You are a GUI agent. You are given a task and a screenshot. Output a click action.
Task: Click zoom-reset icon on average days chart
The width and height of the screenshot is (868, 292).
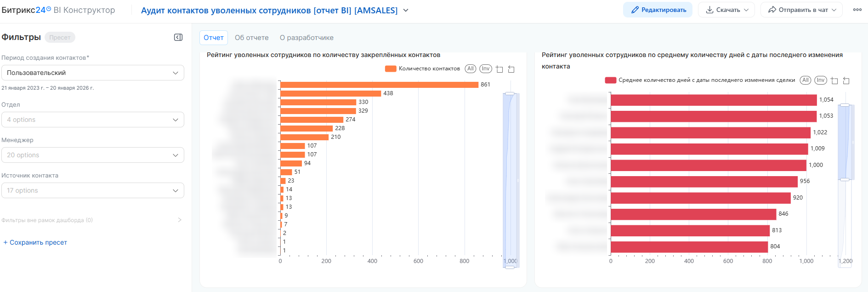(x=846, y=80)
